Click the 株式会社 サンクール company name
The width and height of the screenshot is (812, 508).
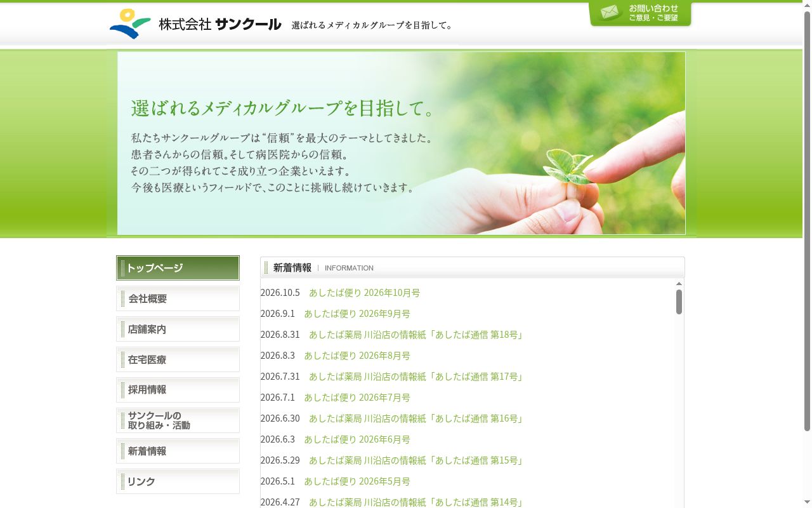(x=219, y=24)
